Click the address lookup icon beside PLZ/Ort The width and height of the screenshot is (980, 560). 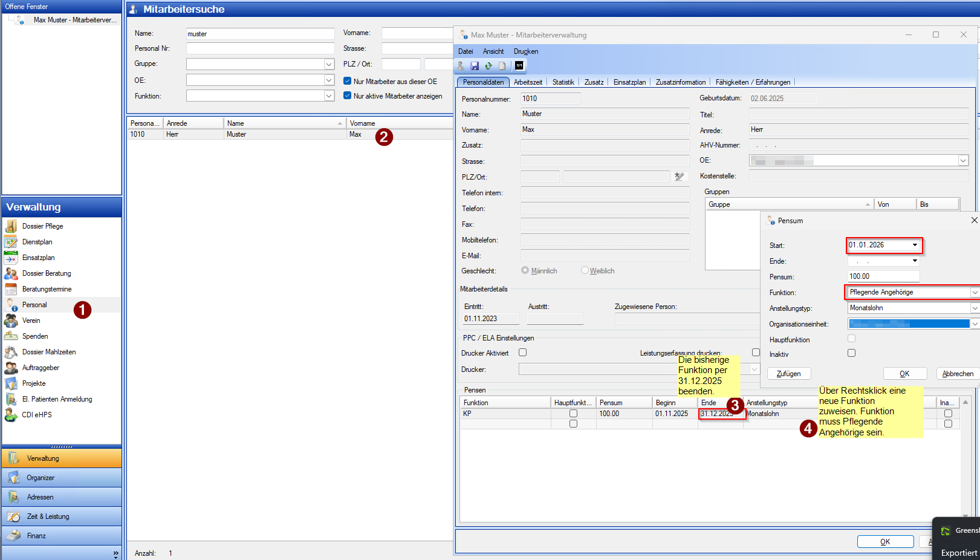[x=680, y=177]
